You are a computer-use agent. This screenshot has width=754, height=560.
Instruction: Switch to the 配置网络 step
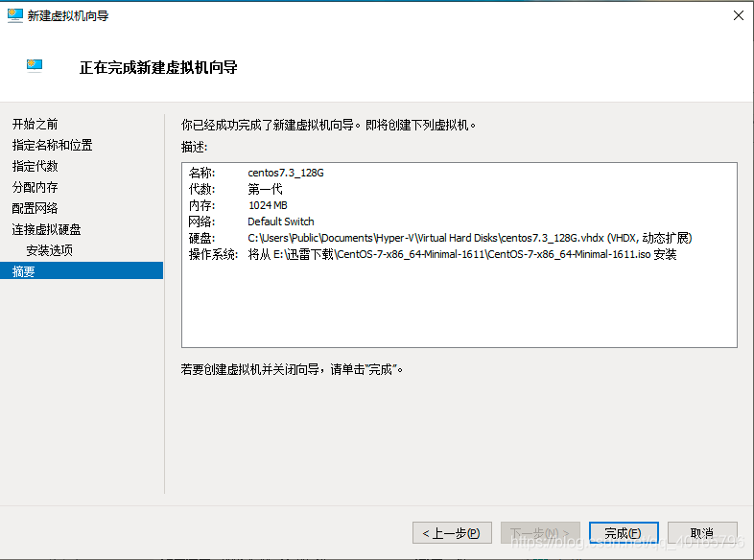coord(35,208)
